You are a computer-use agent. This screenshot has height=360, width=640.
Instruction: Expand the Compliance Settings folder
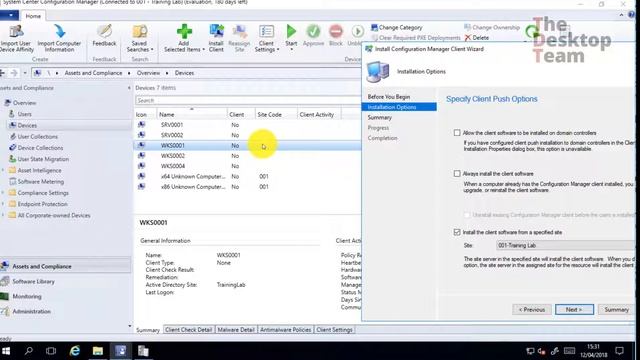[x=3, y=193]
